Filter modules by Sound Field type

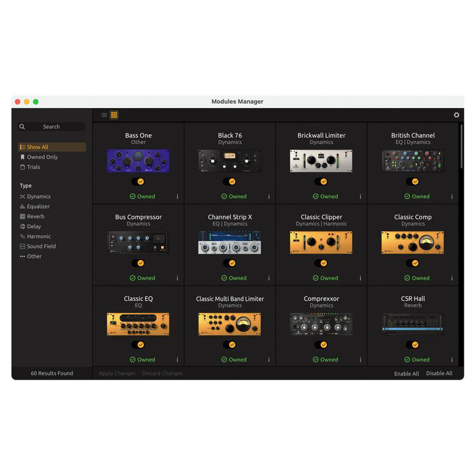click(x=38, y=247)
